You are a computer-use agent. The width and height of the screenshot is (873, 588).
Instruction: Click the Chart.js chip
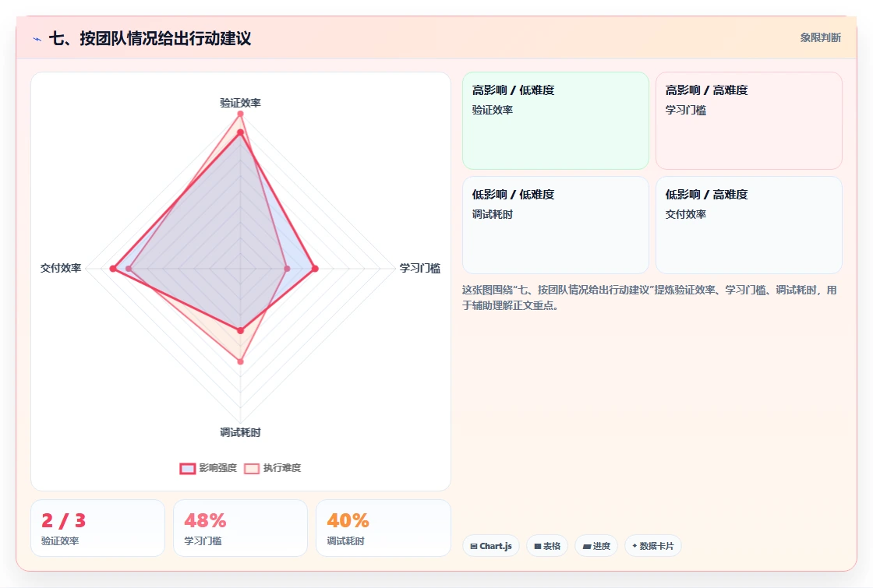click(x=491, y=546)
